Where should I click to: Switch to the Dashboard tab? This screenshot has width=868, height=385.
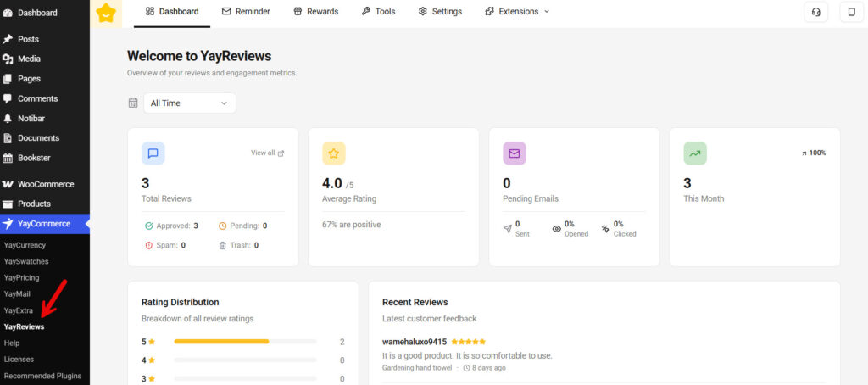172,12
